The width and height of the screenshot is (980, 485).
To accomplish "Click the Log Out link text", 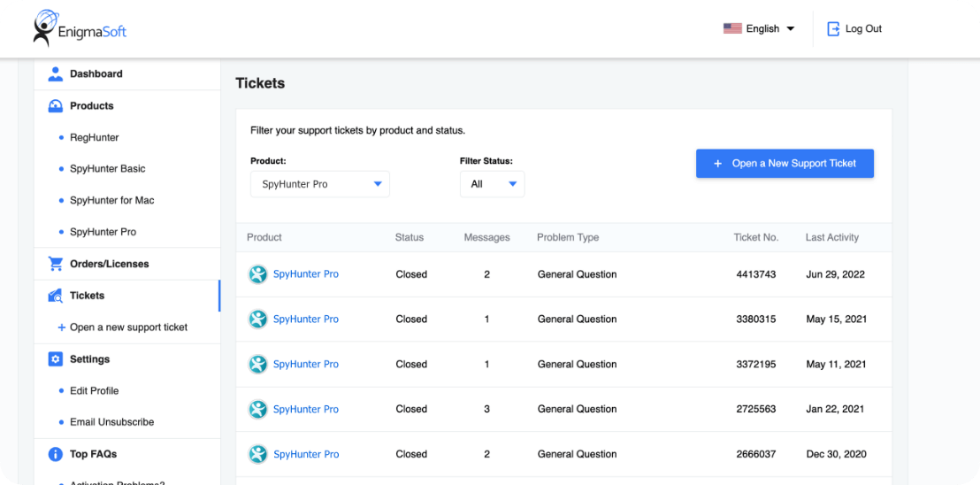I will click(x=863, y=29).
